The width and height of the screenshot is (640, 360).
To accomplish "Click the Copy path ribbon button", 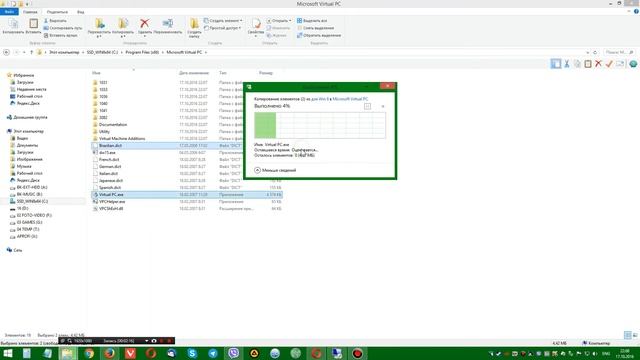I will pyautogui.click(x=63, y=28).
